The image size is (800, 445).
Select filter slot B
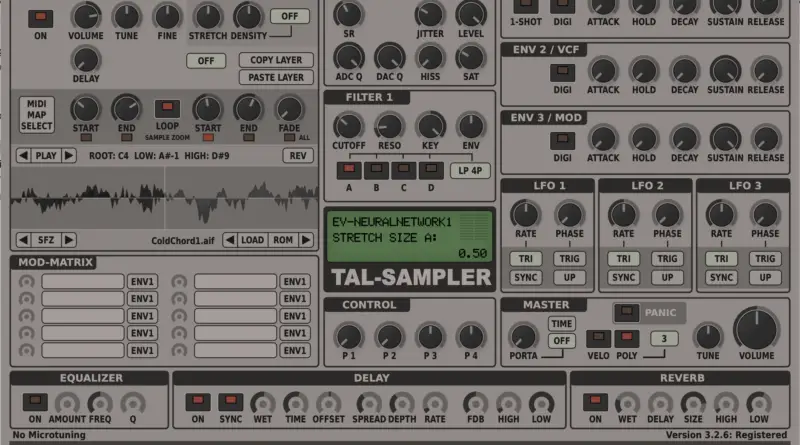click(376, 170)
